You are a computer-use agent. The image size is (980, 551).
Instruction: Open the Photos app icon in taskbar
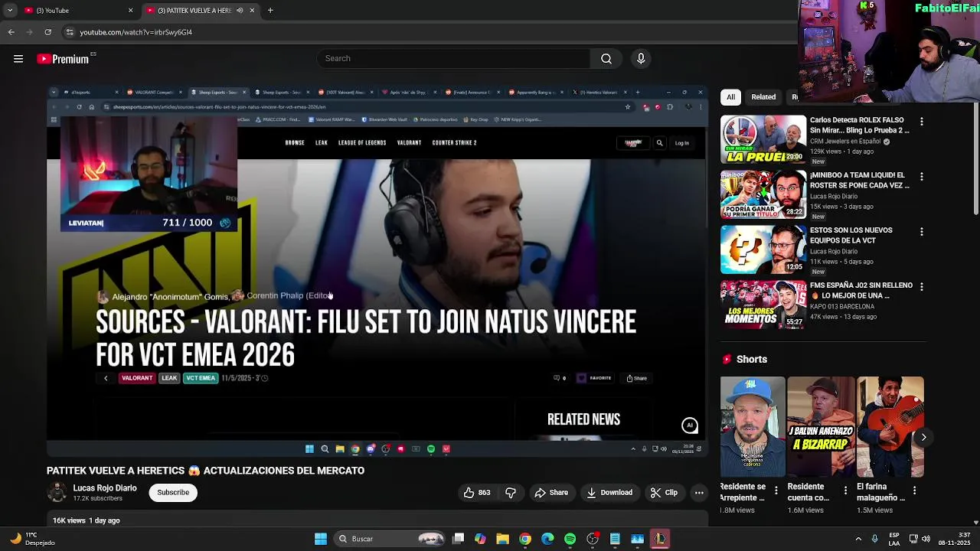tap(637, 539)
